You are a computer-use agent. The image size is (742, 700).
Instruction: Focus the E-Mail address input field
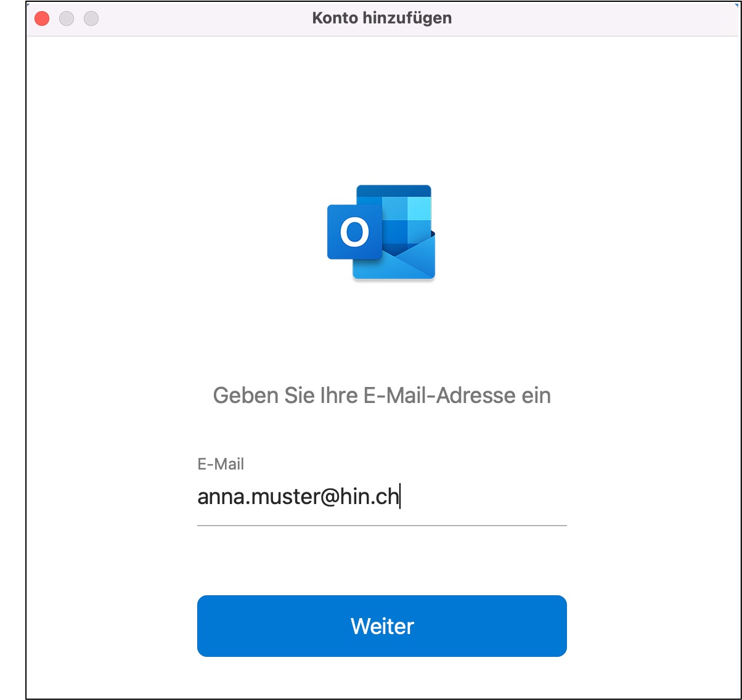[x=381, y=497]
